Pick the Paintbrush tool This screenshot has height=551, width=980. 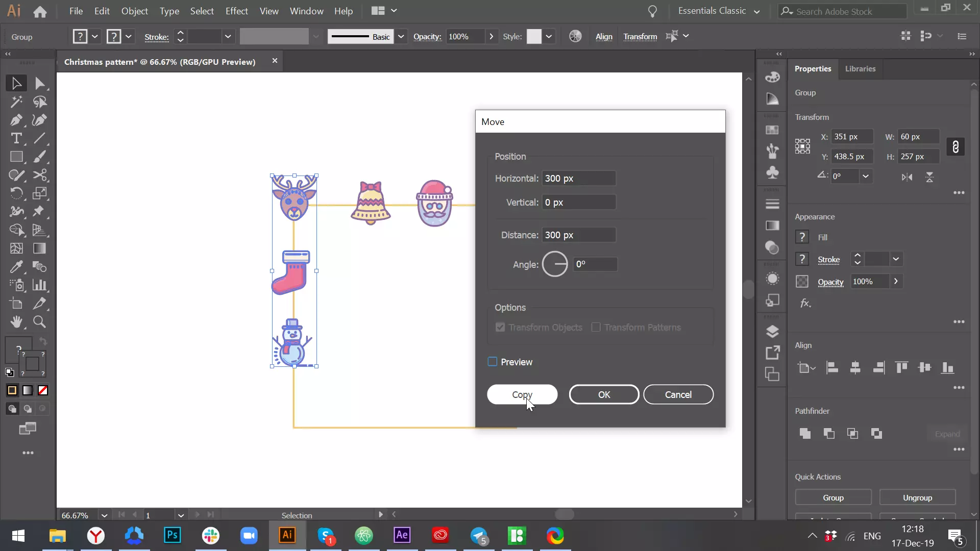click(x=40, y=157)
